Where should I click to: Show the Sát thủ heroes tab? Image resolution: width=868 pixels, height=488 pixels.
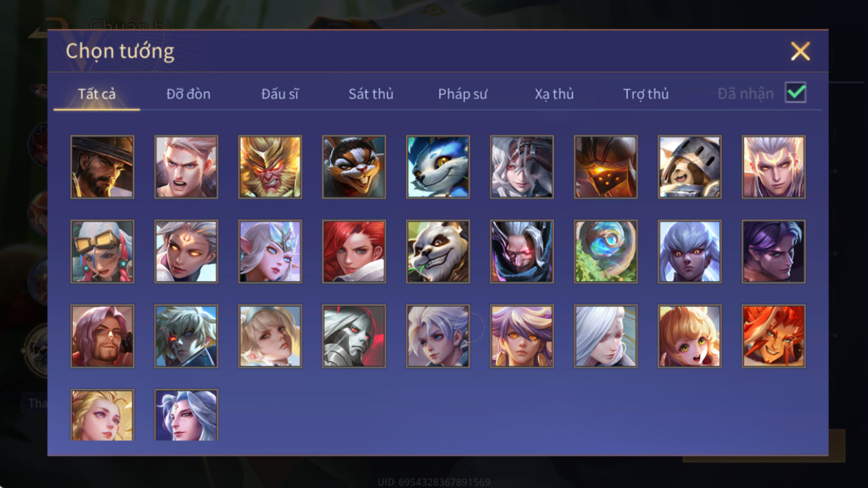(371, 94)
